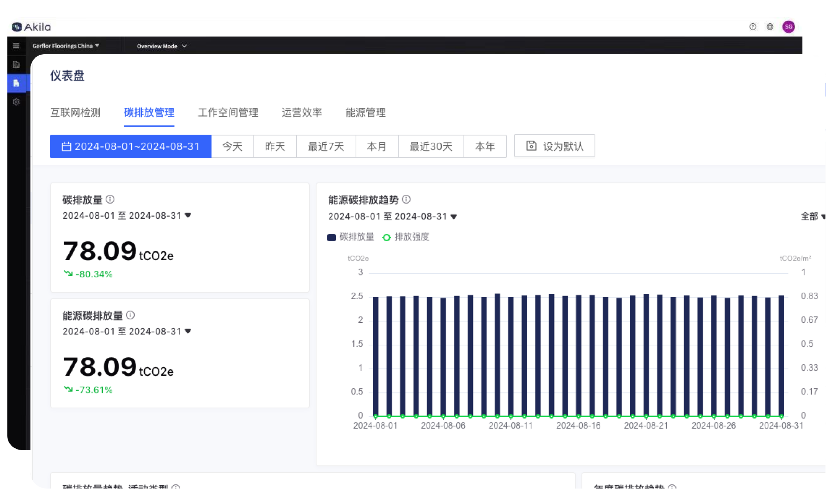Expand the 全部 filter dropdown

812,216
